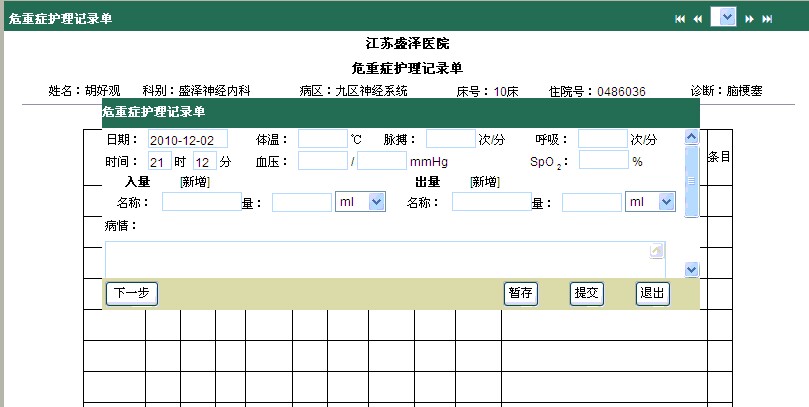Click the 脉搏 pulse input field

click(450, 139)
